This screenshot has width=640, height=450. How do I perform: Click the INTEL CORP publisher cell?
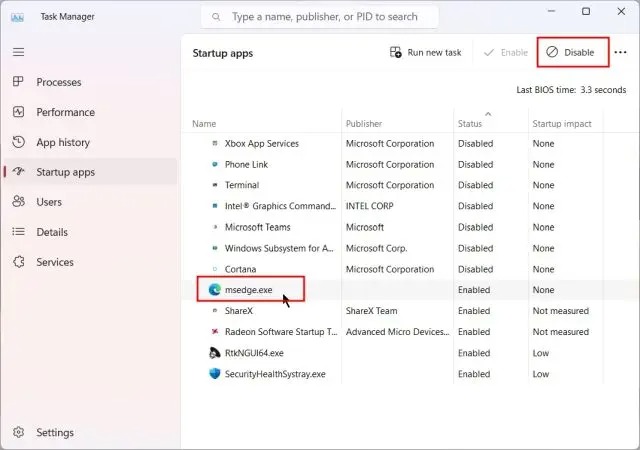[369, 206]
